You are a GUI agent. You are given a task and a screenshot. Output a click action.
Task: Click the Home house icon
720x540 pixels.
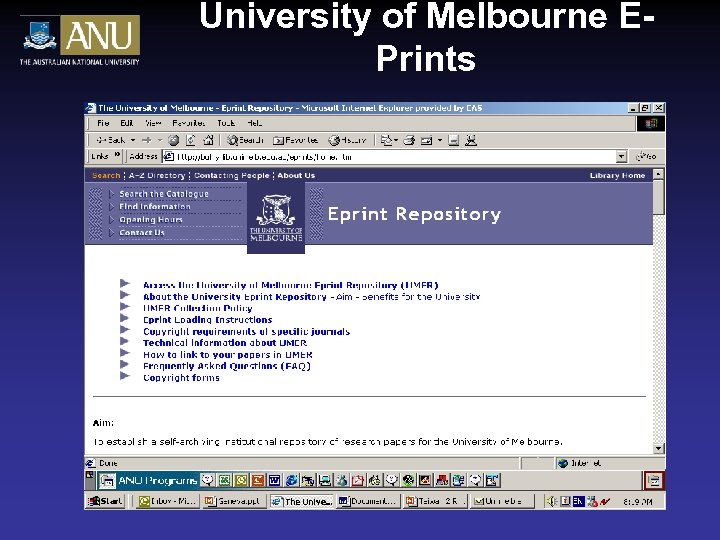(x=208, y=140)
